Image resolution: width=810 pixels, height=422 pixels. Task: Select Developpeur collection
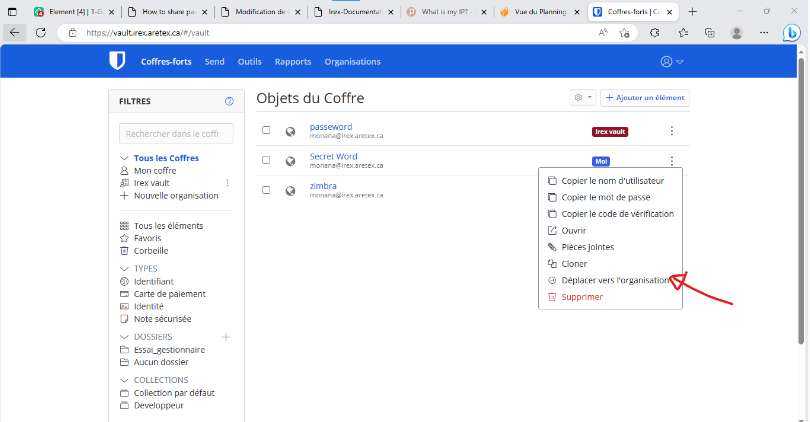tap(159, 405)
